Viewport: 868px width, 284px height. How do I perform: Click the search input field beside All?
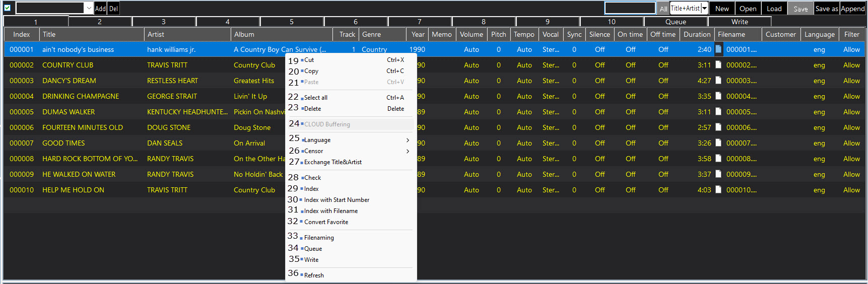coord(630,9)
